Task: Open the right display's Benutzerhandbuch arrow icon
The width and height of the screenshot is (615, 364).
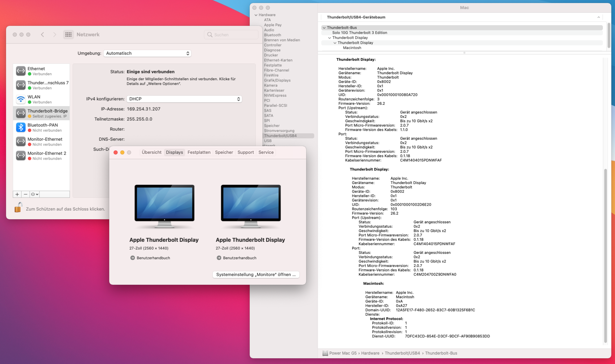Action: click(x=219, y=258)
